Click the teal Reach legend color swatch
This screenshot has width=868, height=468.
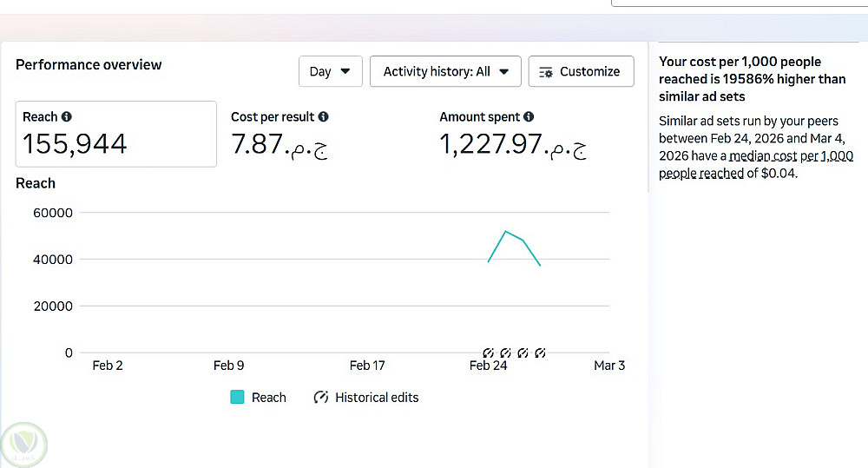[237, 398]
